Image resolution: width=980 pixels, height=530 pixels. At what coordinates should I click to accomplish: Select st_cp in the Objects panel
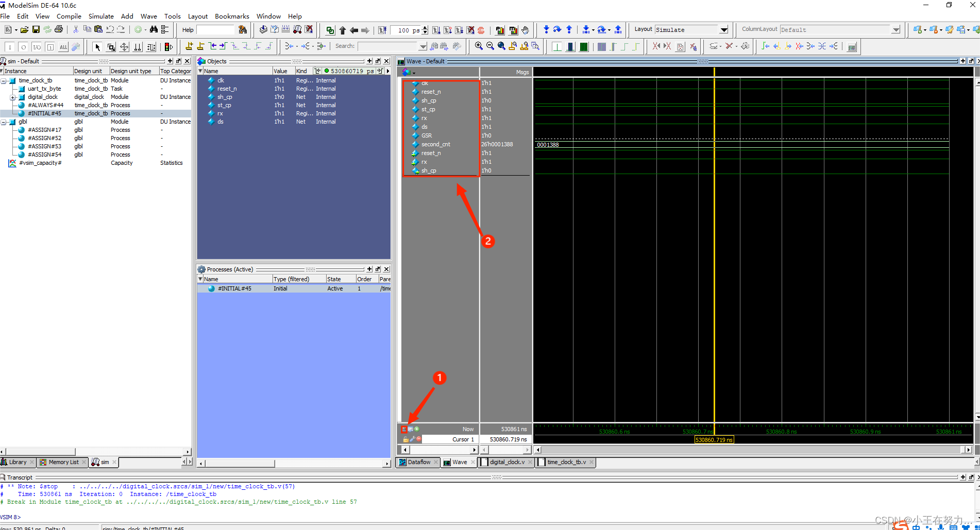[224, 105]
